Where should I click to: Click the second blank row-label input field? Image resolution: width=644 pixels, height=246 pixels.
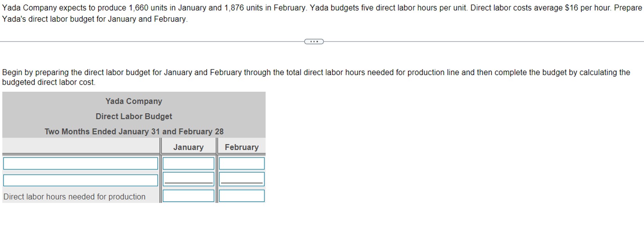point(80,180)
